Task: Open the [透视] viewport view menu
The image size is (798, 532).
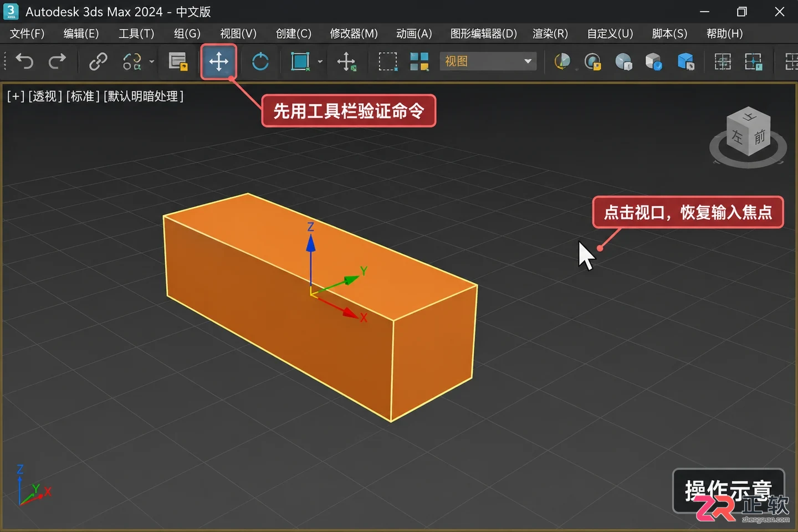Action: [45, 96]
